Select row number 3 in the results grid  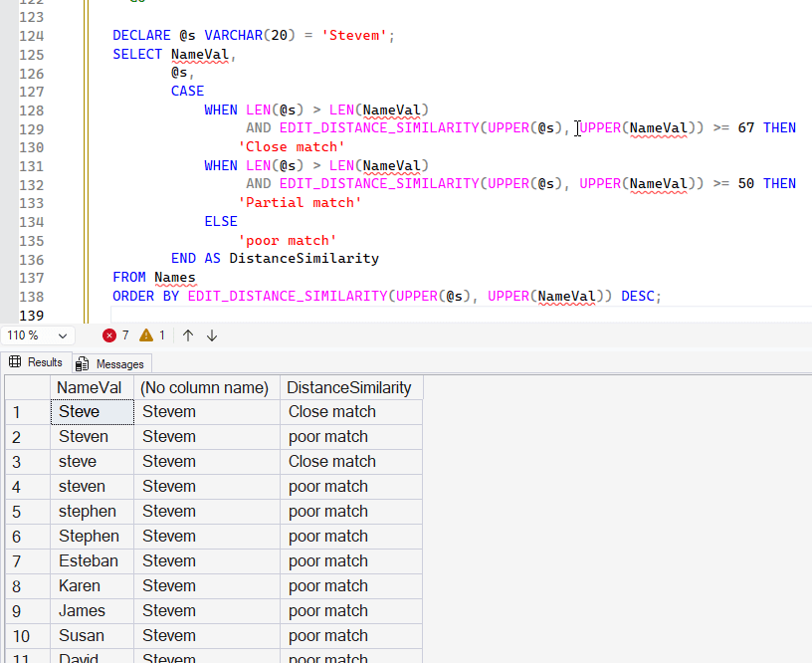27,461
